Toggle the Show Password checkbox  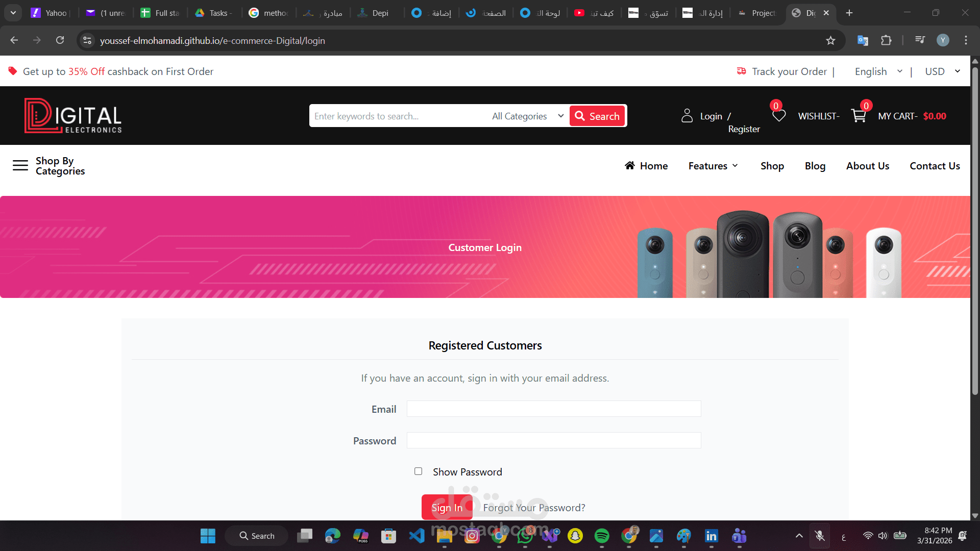[418, 471]
